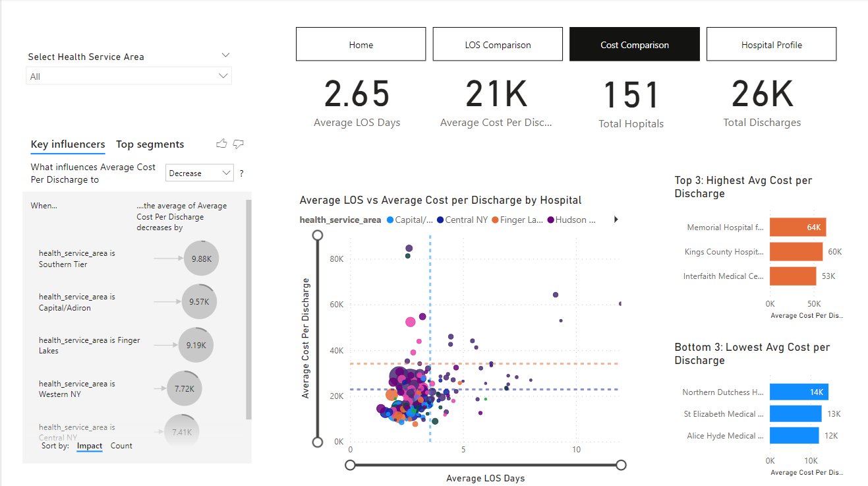
Task: Open the Health Service Area dropdown
Action: (x=129, y=76)
